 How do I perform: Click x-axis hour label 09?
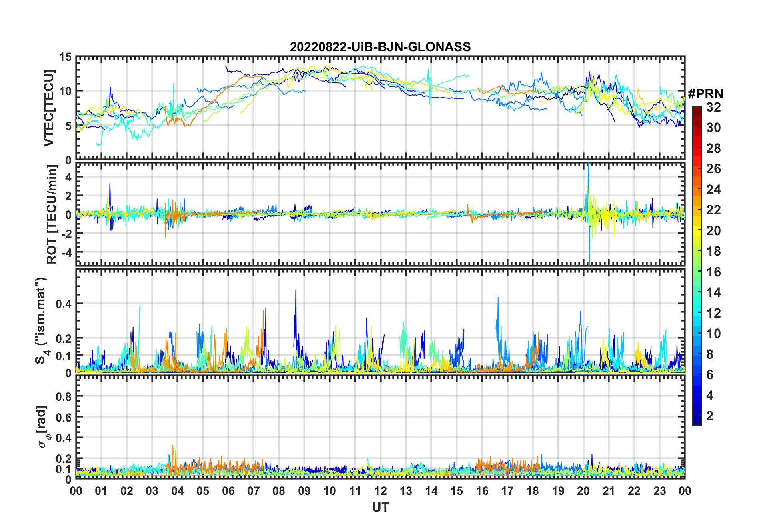click(304, 491)
